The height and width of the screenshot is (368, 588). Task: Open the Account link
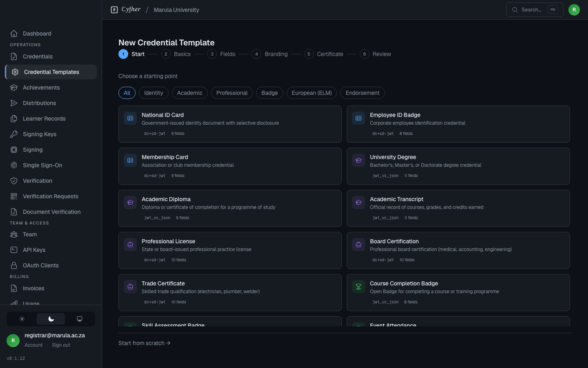(x=33, y=345)
